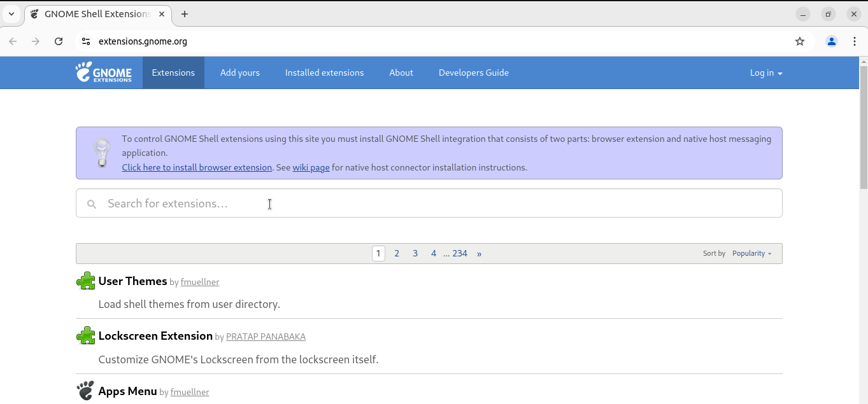Click the Apps Menu footprint icon
Screen dimensions: 868x404
click(x=85, y=391)
